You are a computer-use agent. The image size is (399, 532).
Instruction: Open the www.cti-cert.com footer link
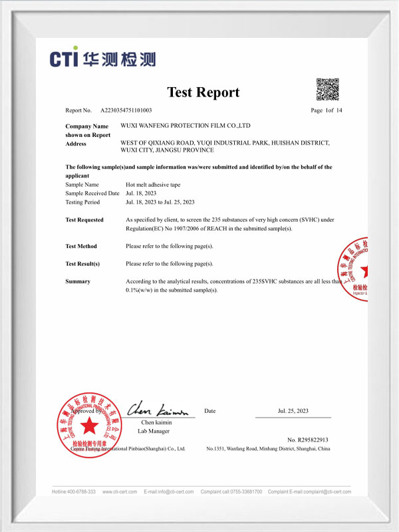click(x=120, y=491)
